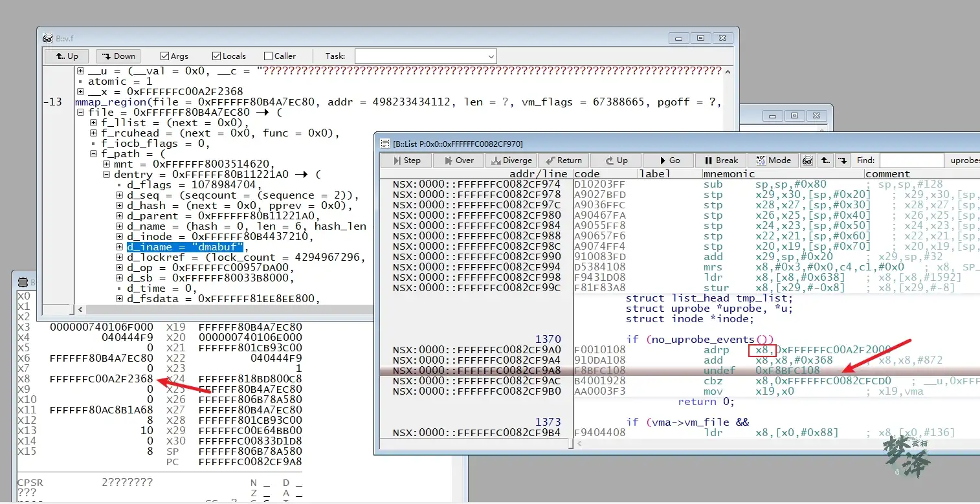Expand the f_llist struct member
Image resolution: width=980 pixels, height=504 pixels.
(x=94, y=123)
